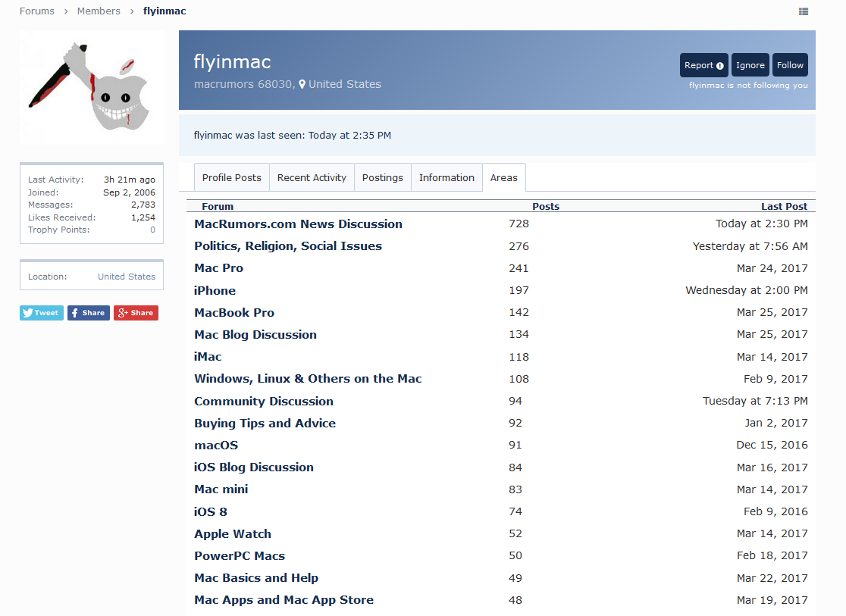Click the Today at 2:30 PM last post
Image resolution: width=846 pixels, height=616 pixels.
click(761, 224)
